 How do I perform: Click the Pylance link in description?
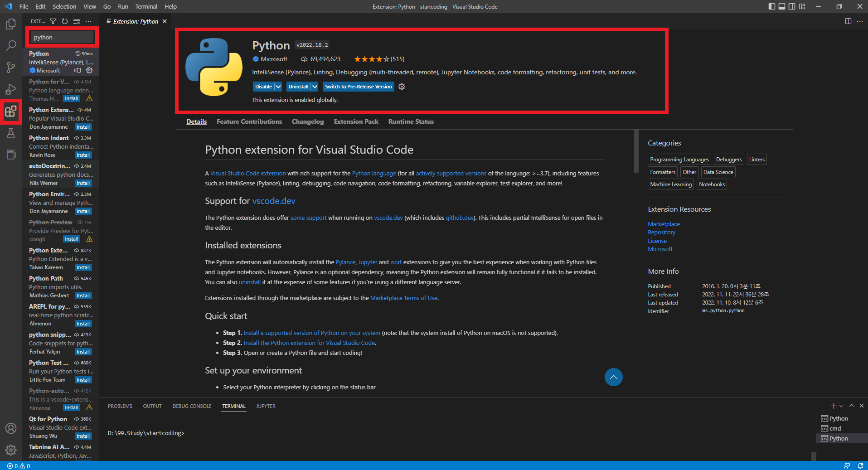click(345, 262)
